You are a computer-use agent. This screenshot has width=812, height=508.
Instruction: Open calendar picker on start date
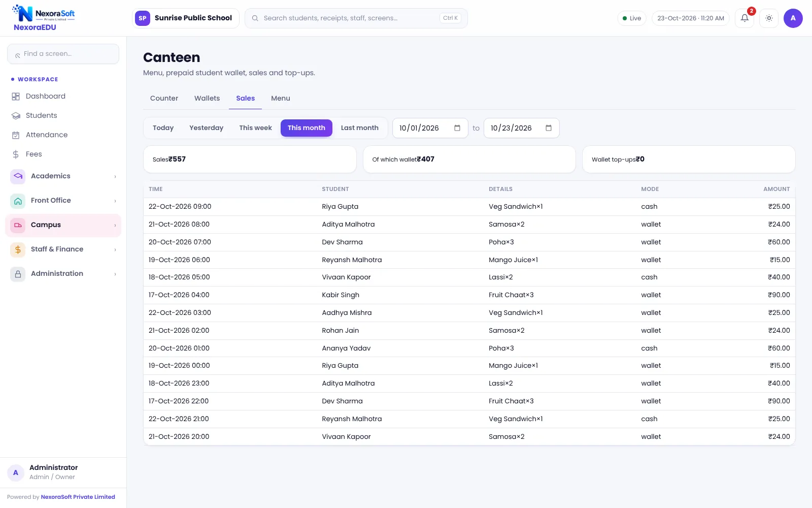coord(457,128)
